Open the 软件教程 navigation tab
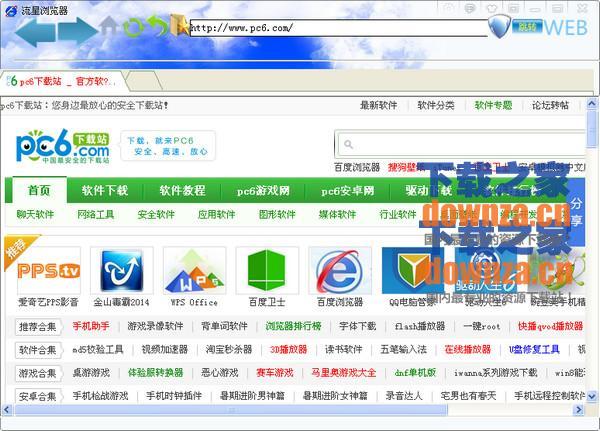Image resolution: width=600 pixels, height=431 pixels. point(183,190)
